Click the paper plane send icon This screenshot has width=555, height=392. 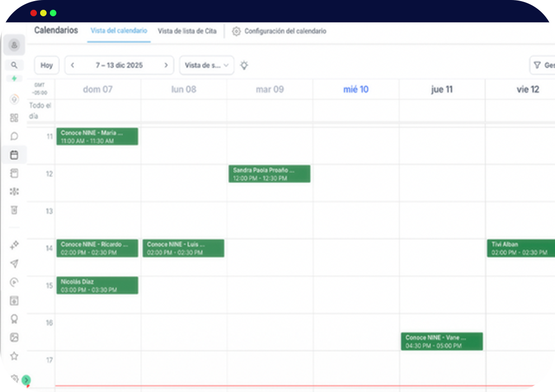pyautogui.click(x=14, y=264)
